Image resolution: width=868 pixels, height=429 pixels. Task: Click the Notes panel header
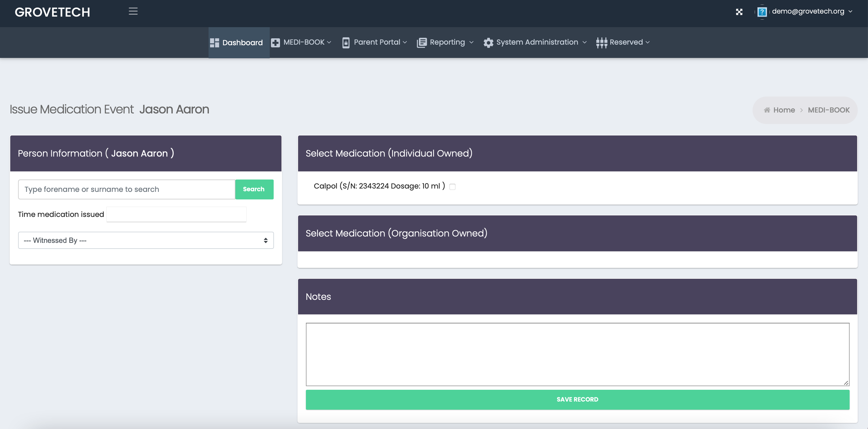click(577, 297)
